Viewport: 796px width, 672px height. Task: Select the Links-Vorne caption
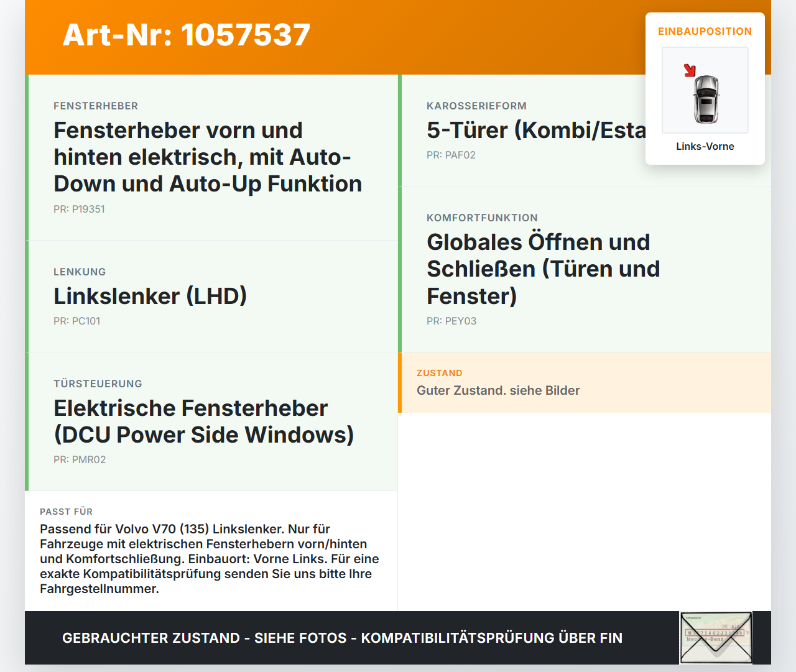[705, 146]
